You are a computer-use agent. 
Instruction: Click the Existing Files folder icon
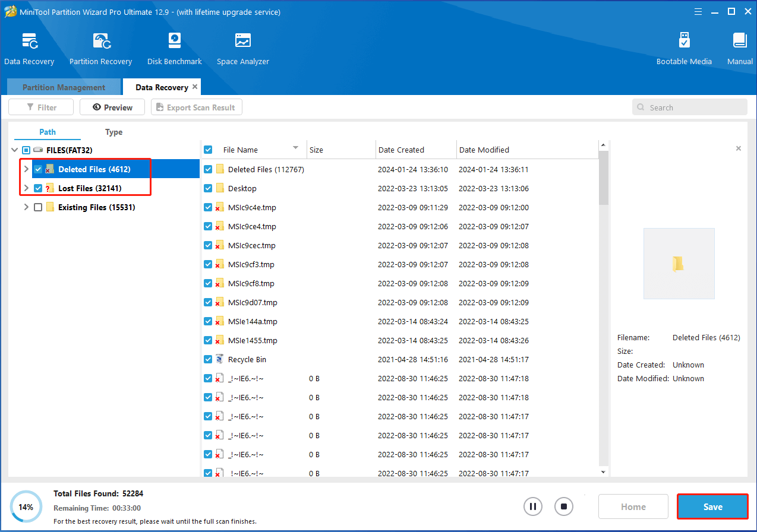coord(50,207)
